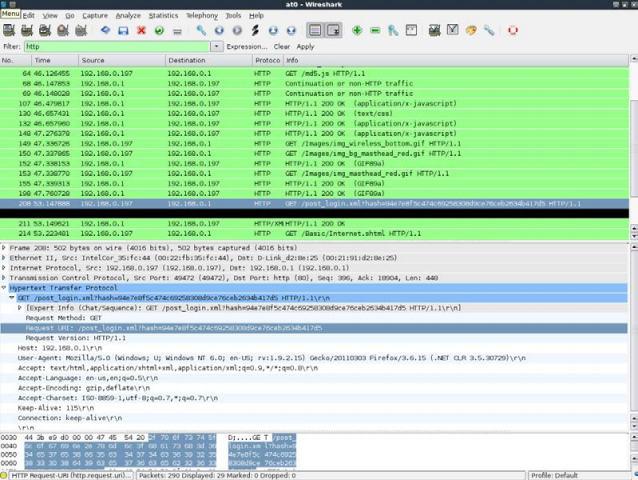The width and height of the screenshot is (638, 480).
Task: Open a capture file icon
Action: click(x=105, y=30)
